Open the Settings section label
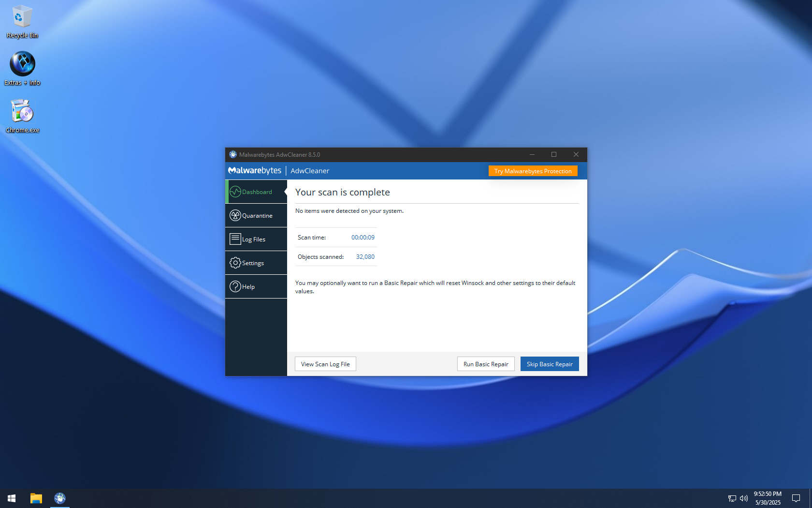The image size is (812, 508). (253, 263)
